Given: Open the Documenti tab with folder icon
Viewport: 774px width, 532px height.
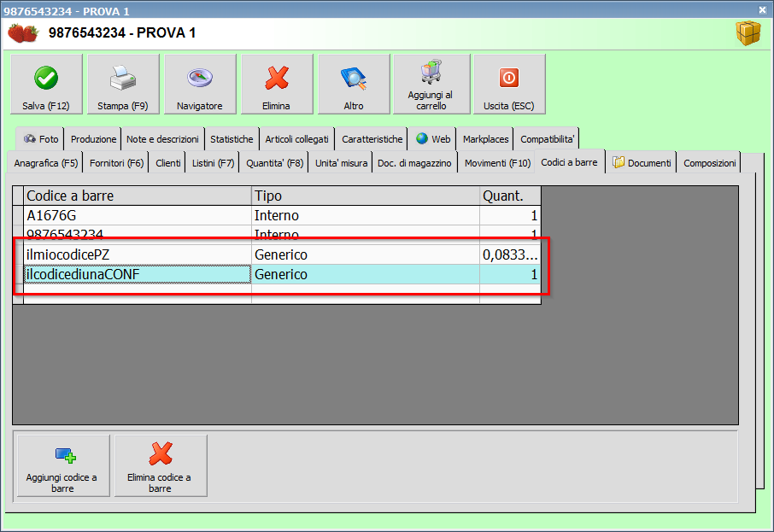Looking at the screenshot, I should (642, 163).
